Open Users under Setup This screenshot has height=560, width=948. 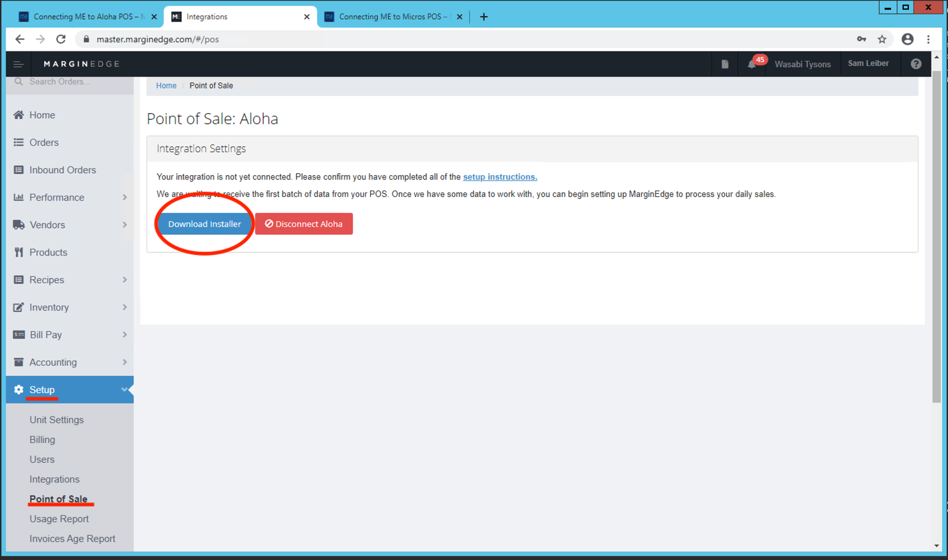pyautogui.click(x=42, y=460)
